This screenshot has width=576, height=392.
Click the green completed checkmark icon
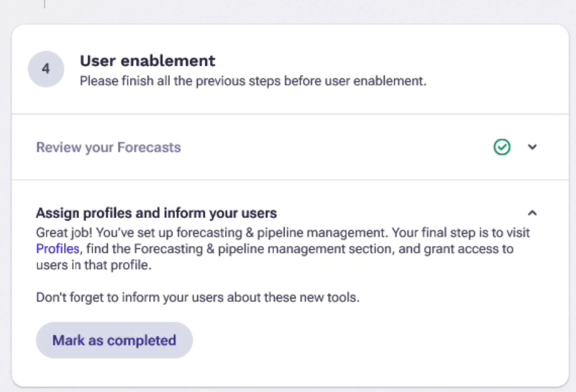coord(502,147)
